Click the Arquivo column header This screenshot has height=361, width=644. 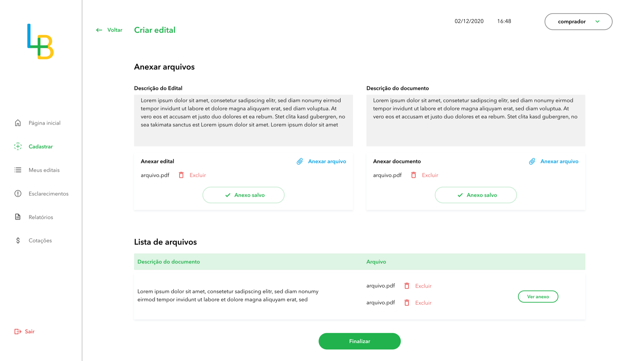click(376, 262)
